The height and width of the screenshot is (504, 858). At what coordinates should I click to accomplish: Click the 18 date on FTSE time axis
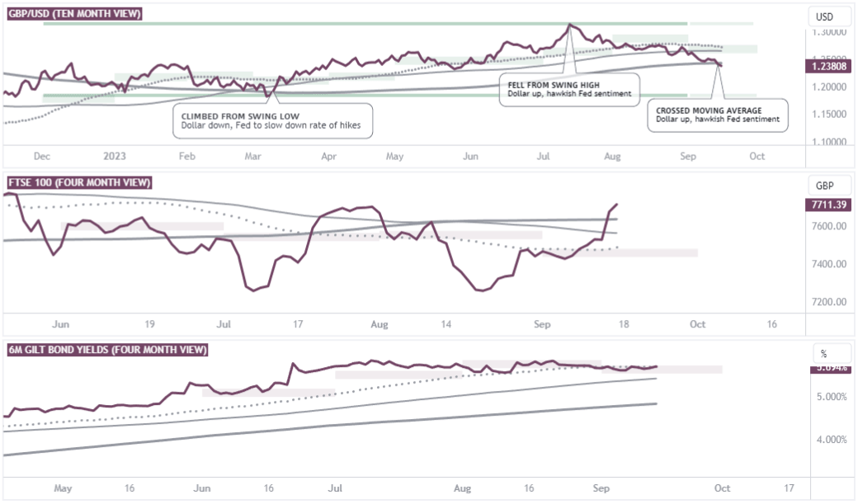tap(624, 324)
